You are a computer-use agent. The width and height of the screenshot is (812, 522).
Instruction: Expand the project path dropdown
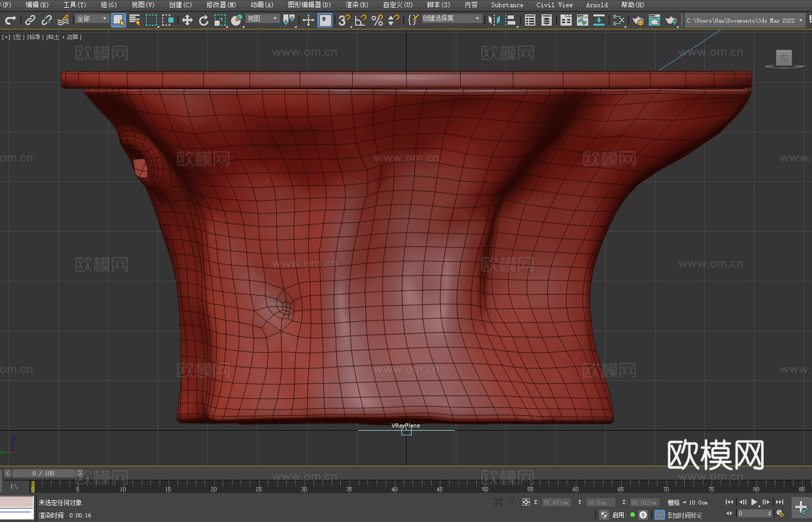800,21
